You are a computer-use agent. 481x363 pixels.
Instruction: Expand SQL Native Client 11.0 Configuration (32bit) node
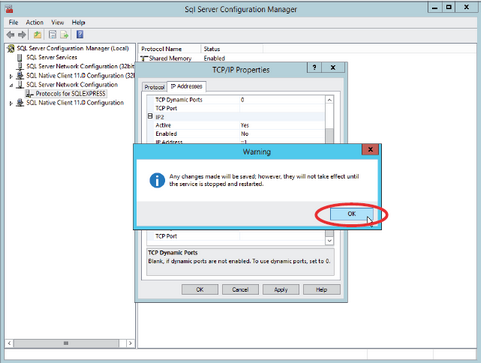[11, 76]
